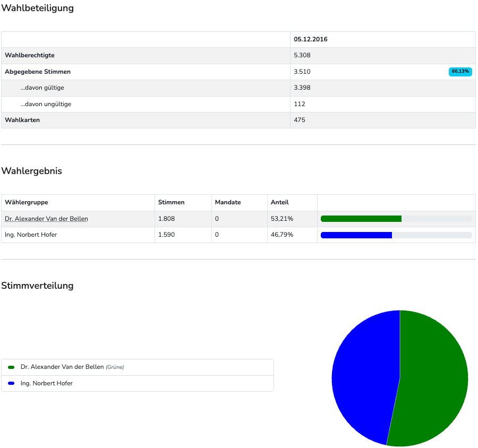Click the 66,13% turnout badge

click(460, 71)
